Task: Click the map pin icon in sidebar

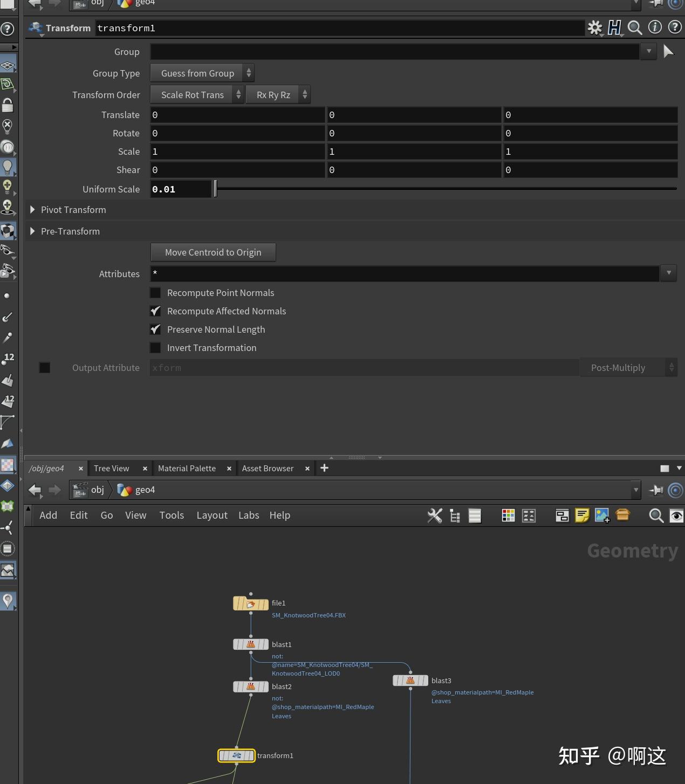Action: (x=8, y=601)
